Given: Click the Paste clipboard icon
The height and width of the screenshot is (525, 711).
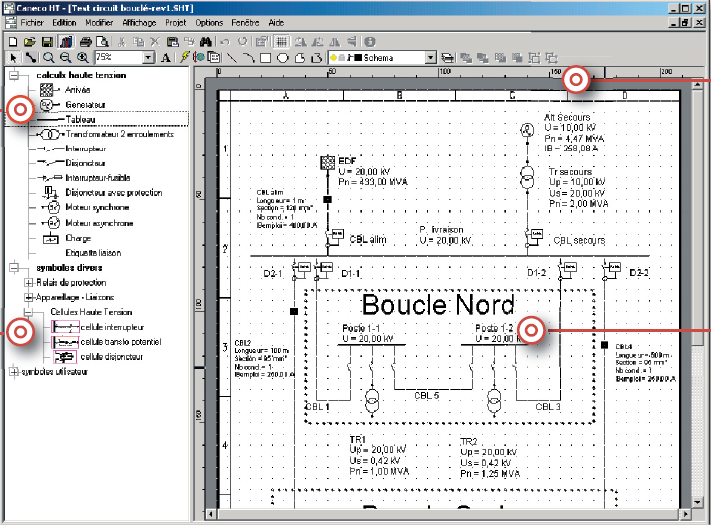Looking at the screenshot, I should pyautogui.click(x=172, y=42).
